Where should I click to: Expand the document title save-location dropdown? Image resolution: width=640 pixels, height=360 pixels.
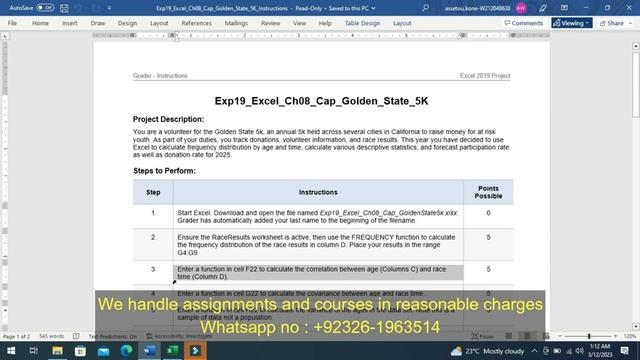coord(373,8)
